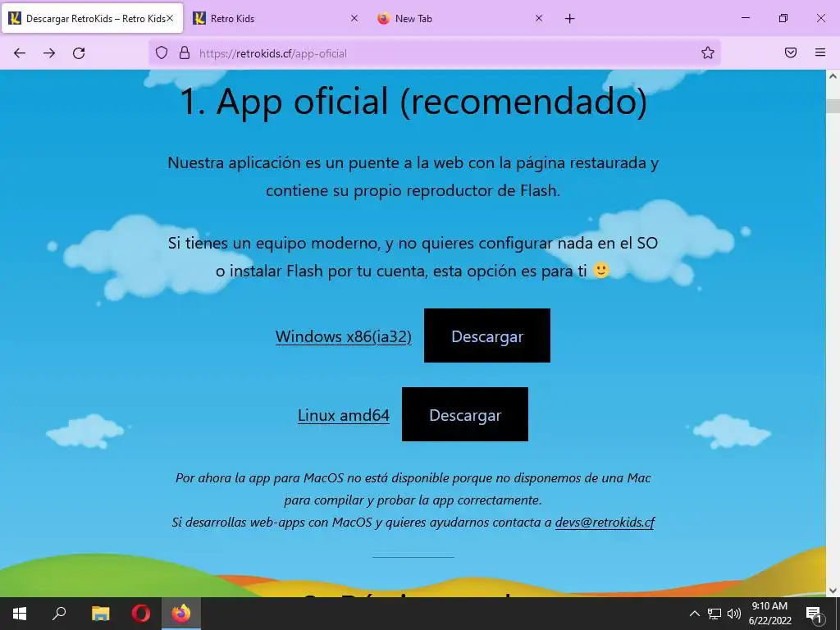Open the tracking protection shield icon

162,52
